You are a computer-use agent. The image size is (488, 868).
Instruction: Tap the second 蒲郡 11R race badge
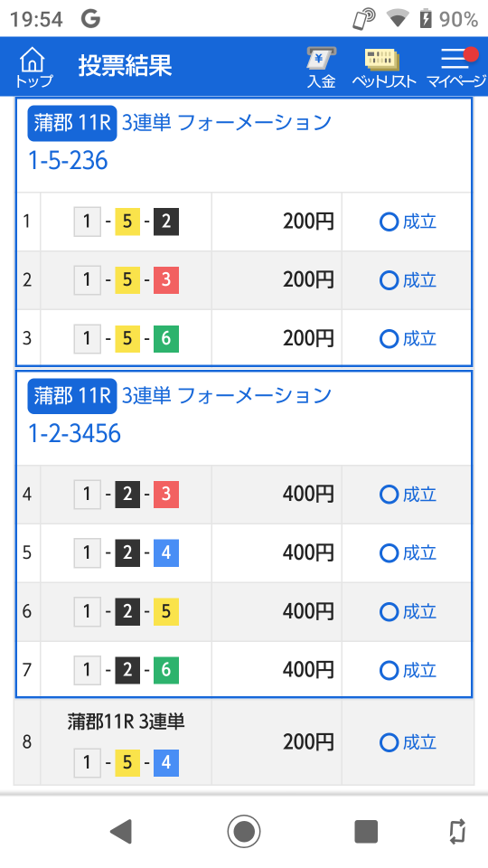pos(72,396)
